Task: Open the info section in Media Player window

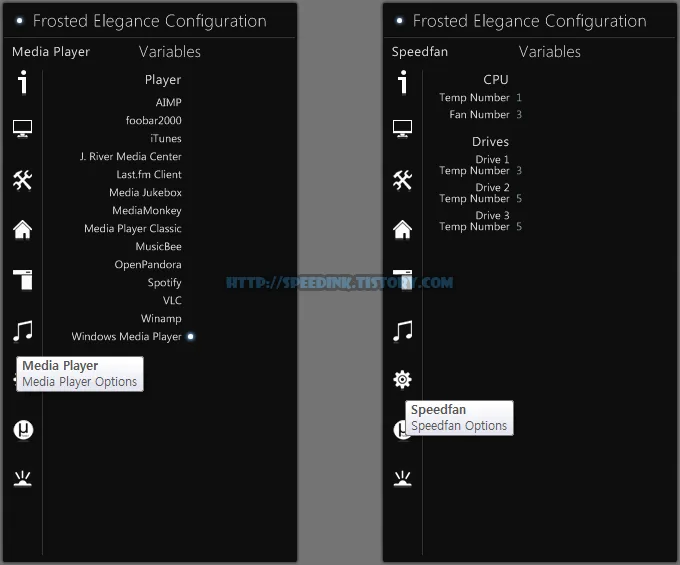Action: coord(23,82)
